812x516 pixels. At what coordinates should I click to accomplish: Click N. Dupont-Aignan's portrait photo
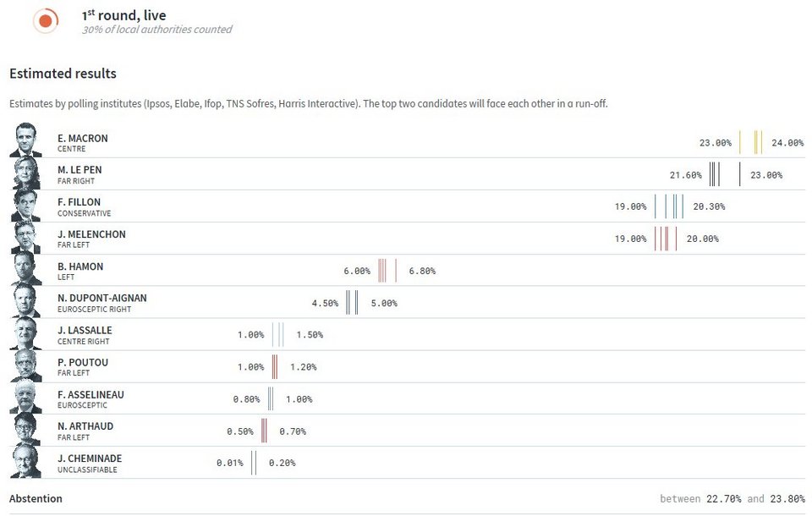point(26,301)
